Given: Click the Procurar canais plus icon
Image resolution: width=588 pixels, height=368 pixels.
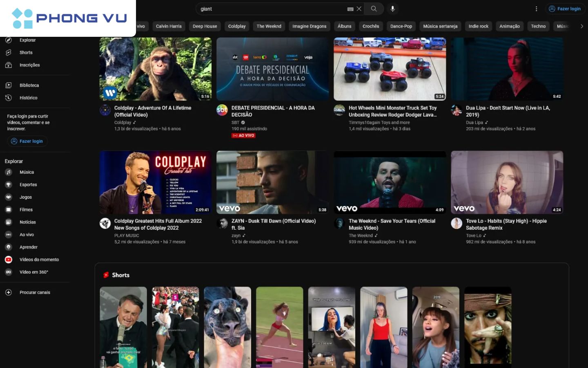Looking at the screenshot, I should tap(8, 292).
